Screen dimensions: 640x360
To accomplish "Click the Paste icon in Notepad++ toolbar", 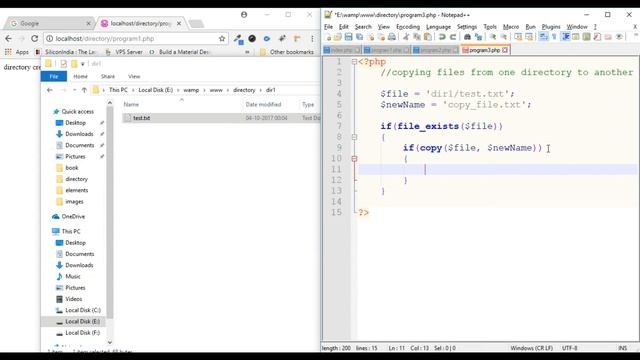I will (428, 37).
